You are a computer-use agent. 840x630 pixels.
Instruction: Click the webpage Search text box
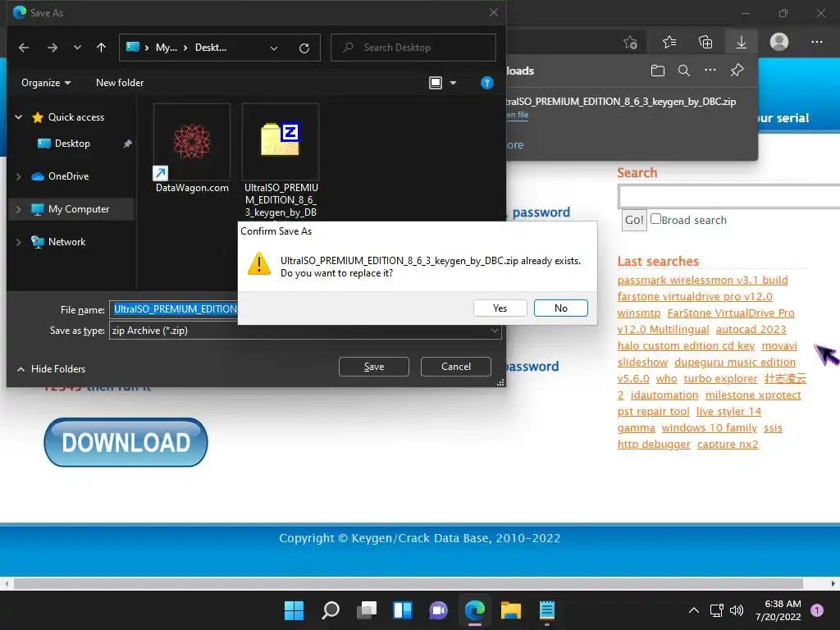click(x=729, y=196)
